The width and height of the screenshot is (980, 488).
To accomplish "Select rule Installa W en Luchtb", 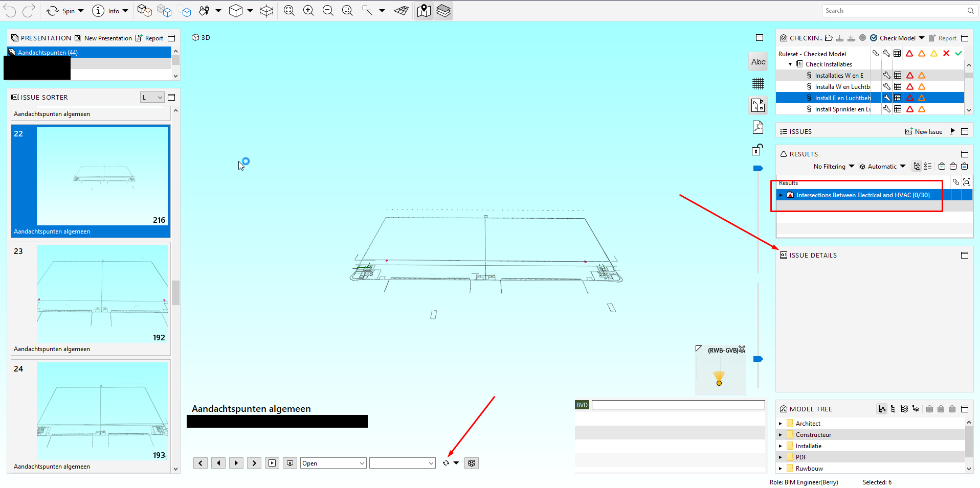I will point(842,87).
